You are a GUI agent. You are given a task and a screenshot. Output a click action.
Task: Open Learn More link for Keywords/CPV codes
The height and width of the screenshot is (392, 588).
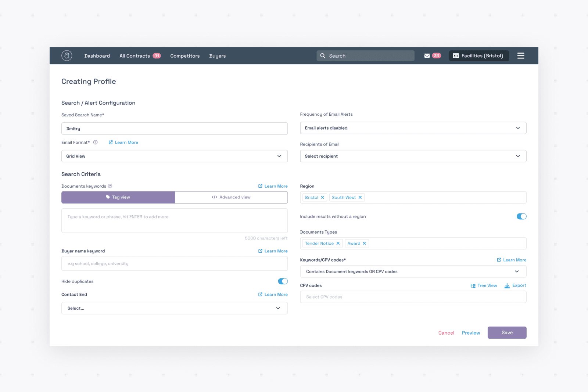[512, 260]
